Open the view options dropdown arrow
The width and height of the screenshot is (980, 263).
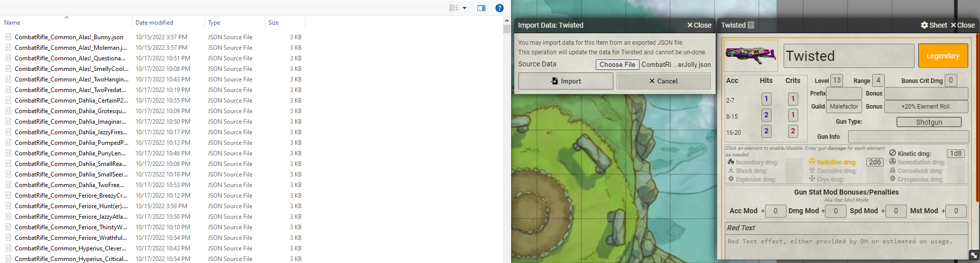point(464,8)
